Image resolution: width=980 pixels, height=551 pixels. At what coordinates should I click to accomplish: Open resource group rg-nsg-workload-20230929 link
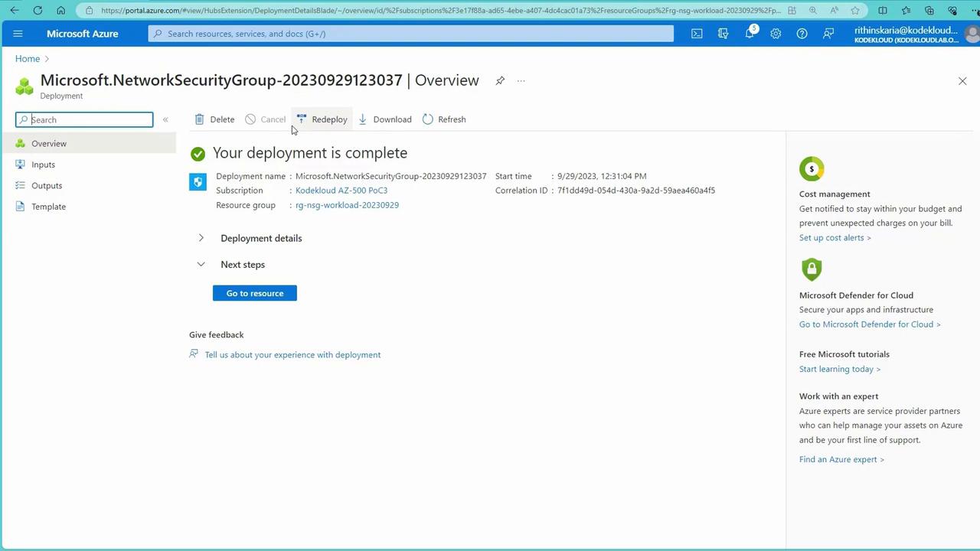[x=347, y=205]
